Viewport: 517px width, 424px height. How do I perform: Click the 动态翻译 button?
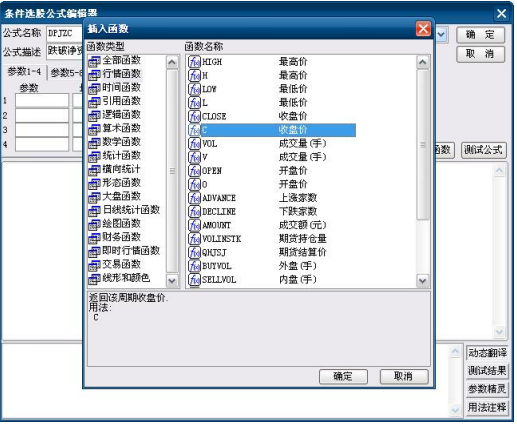tap(487, 353)
